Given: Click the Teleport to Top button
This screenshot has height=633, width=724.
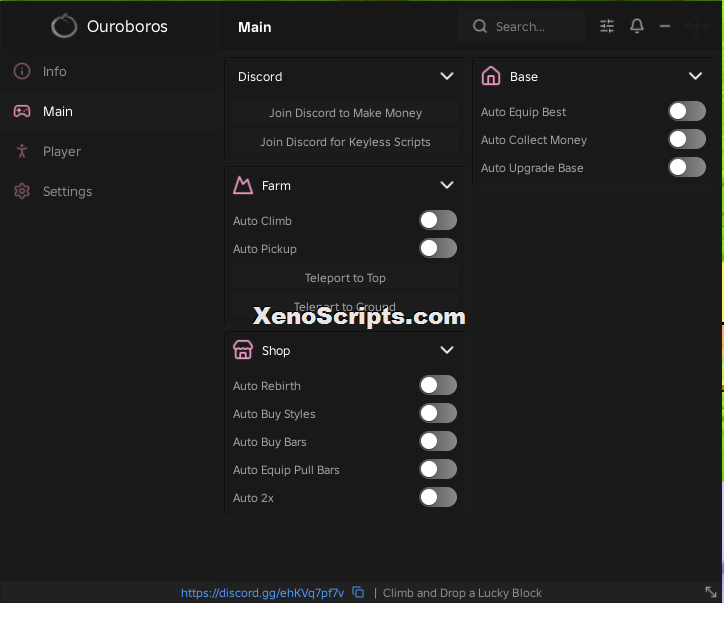Looking at the screenshot, I should pos(345,278).
